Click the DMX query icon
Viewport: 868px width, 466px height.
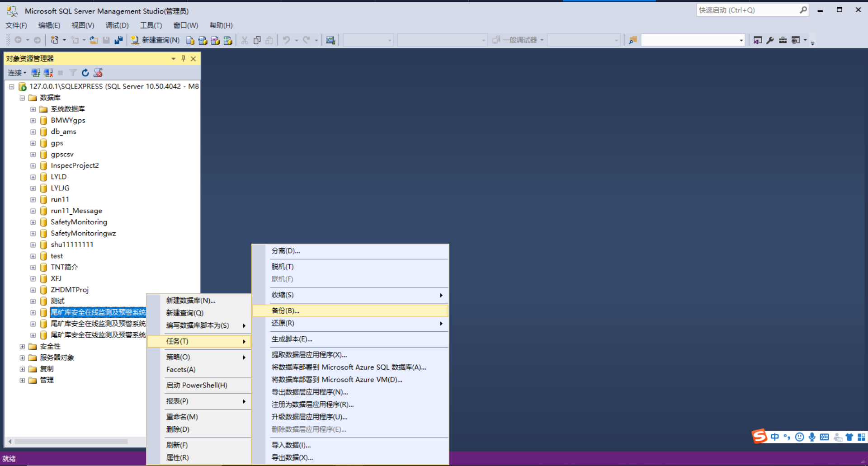[x=215, y=40]
